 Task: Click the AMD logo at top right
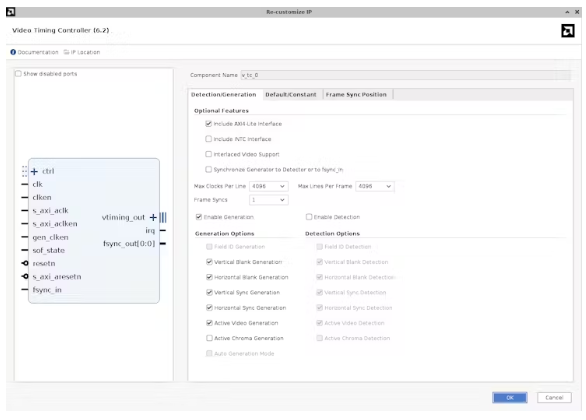(568, 31)
